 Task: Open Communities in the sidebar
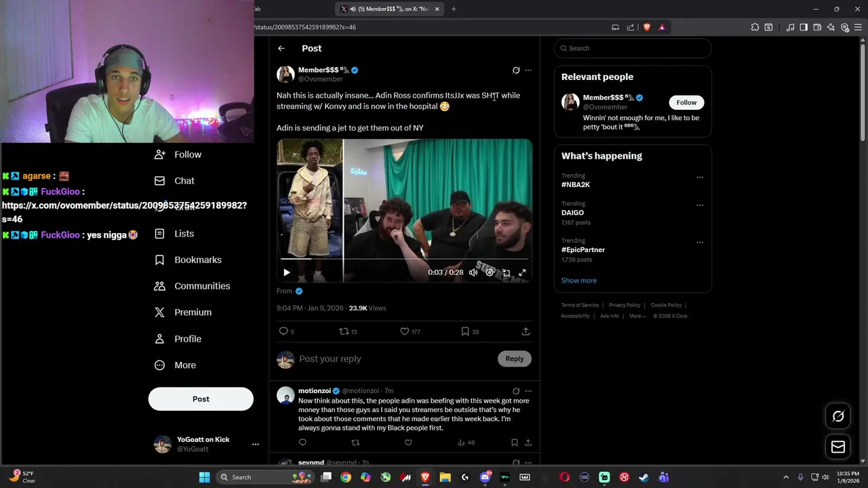[x=193, y=286]
